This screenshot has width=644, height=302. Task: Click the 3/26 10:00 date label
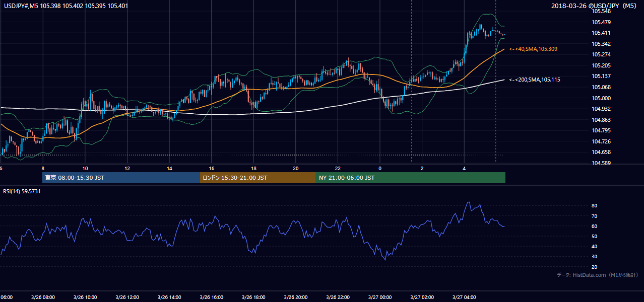(x=85, y=297)
